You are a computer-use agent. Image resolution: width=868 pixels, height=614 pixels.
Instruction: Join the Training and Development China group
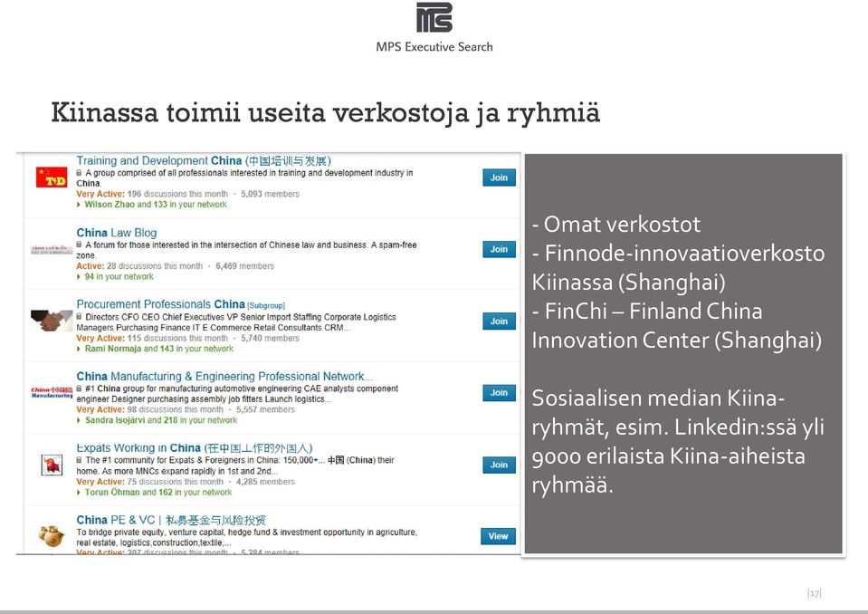click(499, 177)
